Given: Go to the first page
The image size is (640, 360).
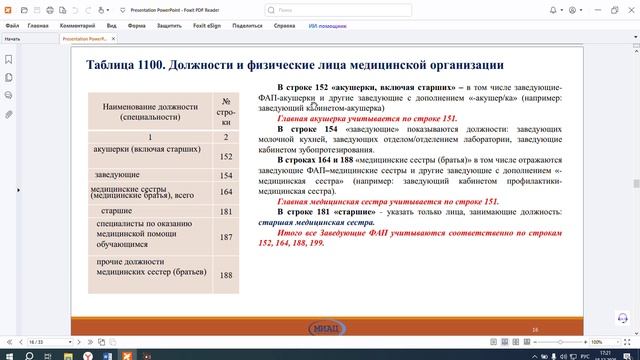Looking at the screenshot, I should [9, 342].
